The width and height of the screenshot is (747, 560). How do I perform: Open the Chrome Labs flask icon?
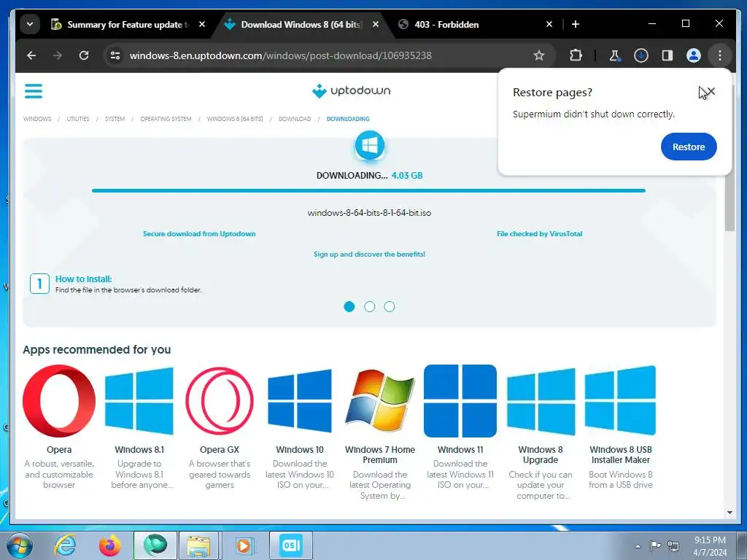point(614,55)
